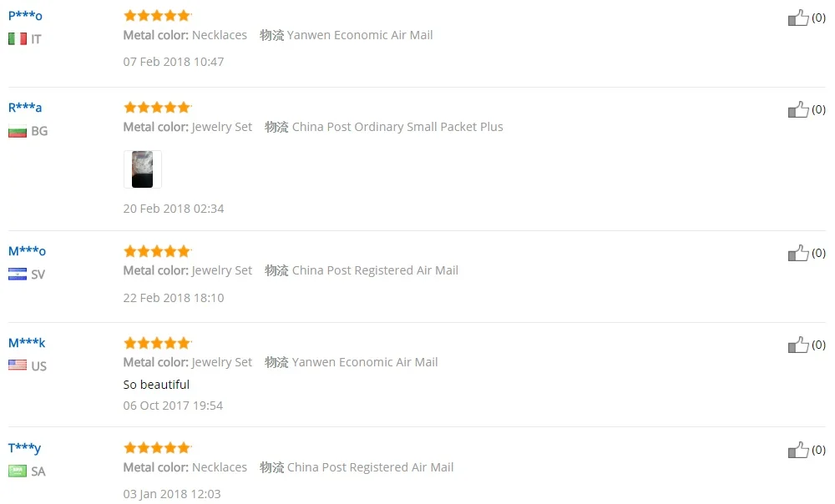This screenshot has width=835, height=504.
Task: Open reviewer profile M***k
Action: coord(27,343)
